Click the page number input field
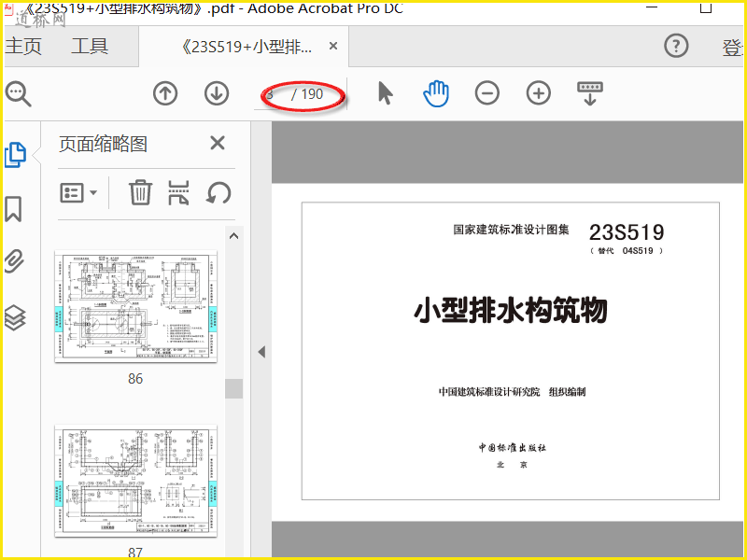747x560 pixels. (271, 94)
